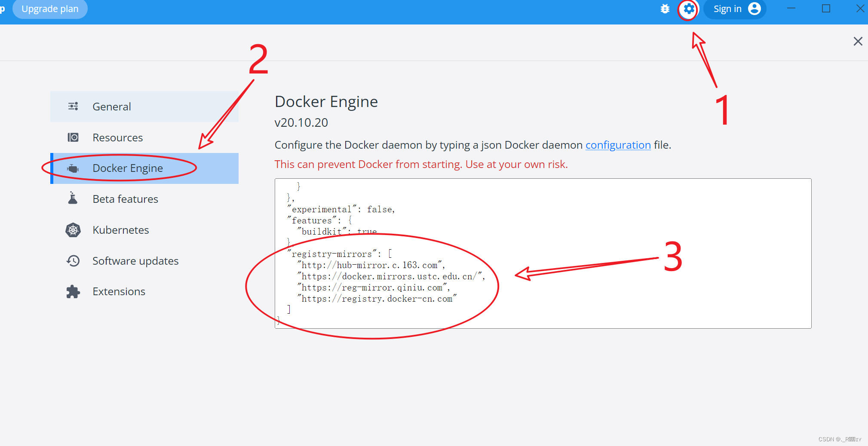Screen dimensions: 868x446
Task: Close the settings panel
Action: tap(858, 41)
